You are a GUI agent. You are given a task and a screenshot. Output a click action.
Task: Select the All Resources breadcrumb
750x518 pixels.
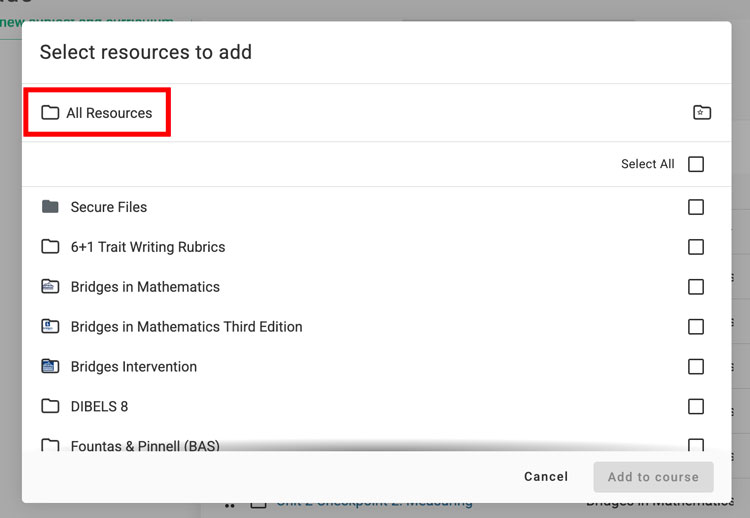109,113
